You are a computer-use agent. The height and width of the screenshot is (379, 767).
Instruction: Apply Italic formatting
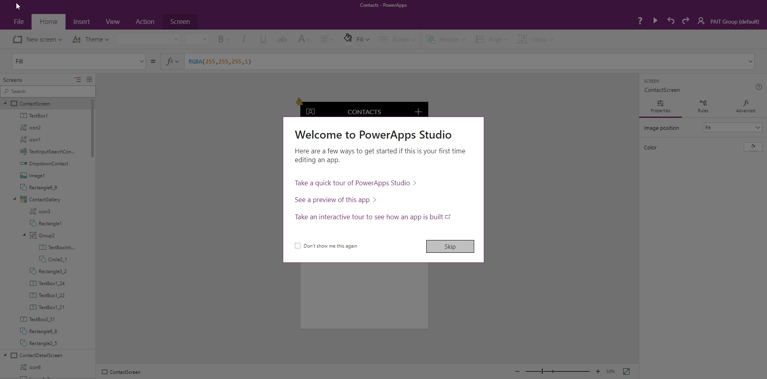tap(244, 40)
